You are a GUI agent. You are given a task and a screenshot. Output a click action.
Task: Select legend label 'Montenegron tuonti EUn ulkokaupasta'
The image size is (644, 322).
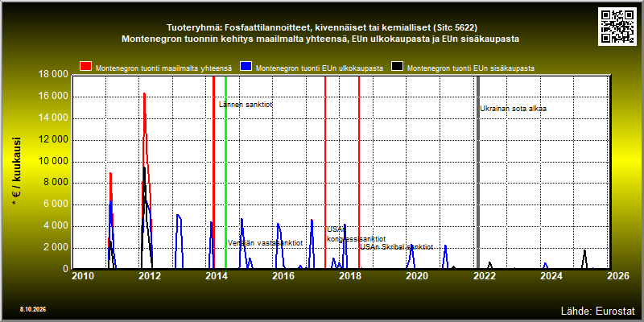(x=319, y=68)
